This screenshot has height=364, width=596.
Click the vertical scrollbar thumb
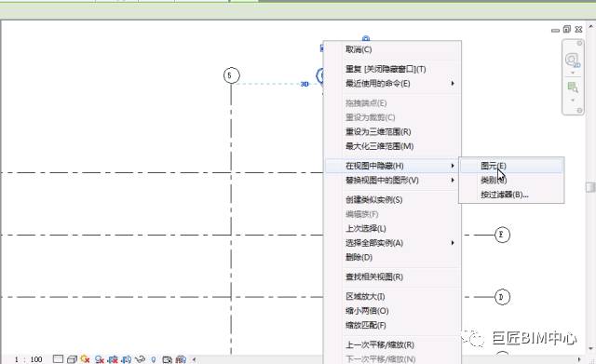[x=590, y=187]
